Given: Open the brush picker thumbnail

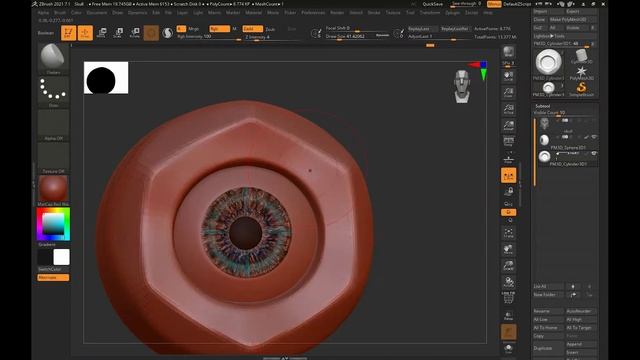Looking at the screenshot, I should pyautogui.click(x=53, y=58).
